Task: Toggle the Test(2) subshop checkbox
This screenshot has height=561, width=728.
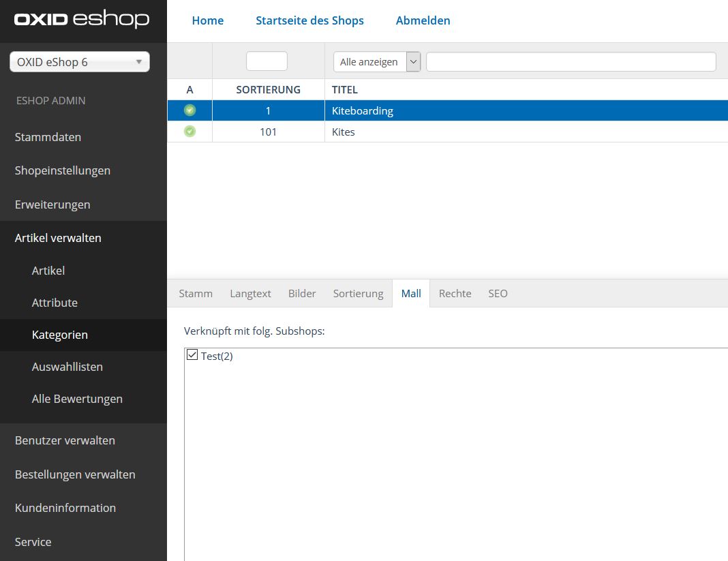Action: 192,355
